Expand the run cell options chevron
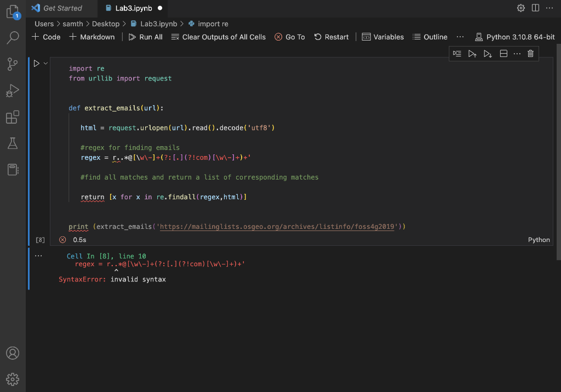Viewport: 561px width, 392px height. coord(45,64)
